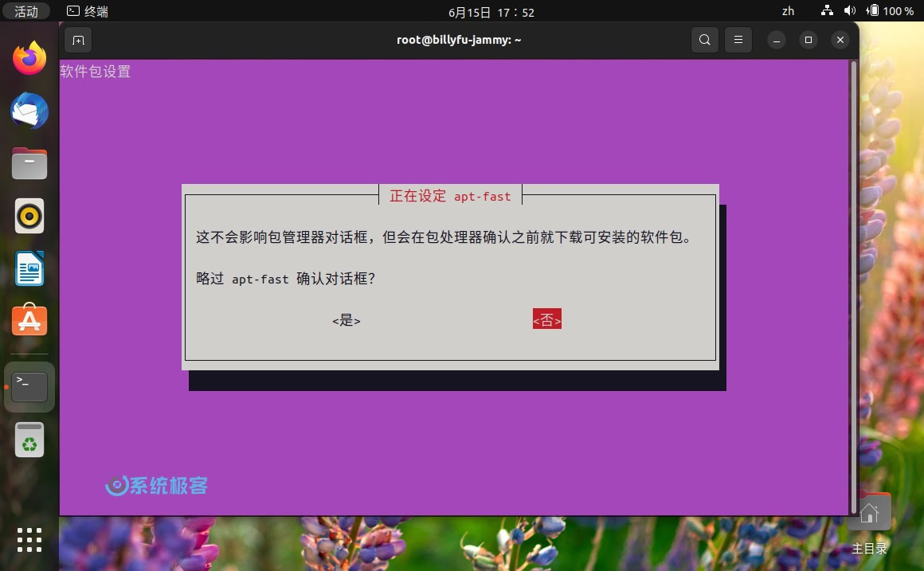The height and width of the screenshot is (571, 924).
Task: Open LibreOffice Writer from the dock
Action: coord(29,268)
